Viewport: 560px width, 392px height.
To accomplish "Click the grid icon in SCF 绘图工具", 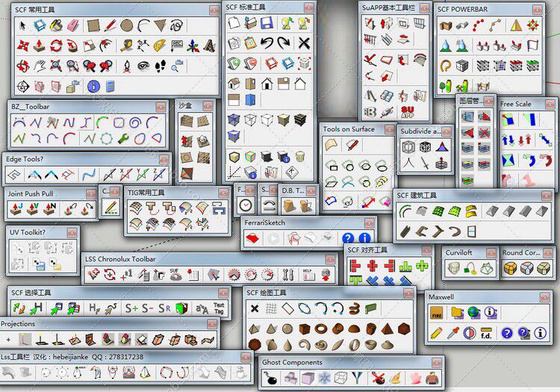I will click(272, 308).
